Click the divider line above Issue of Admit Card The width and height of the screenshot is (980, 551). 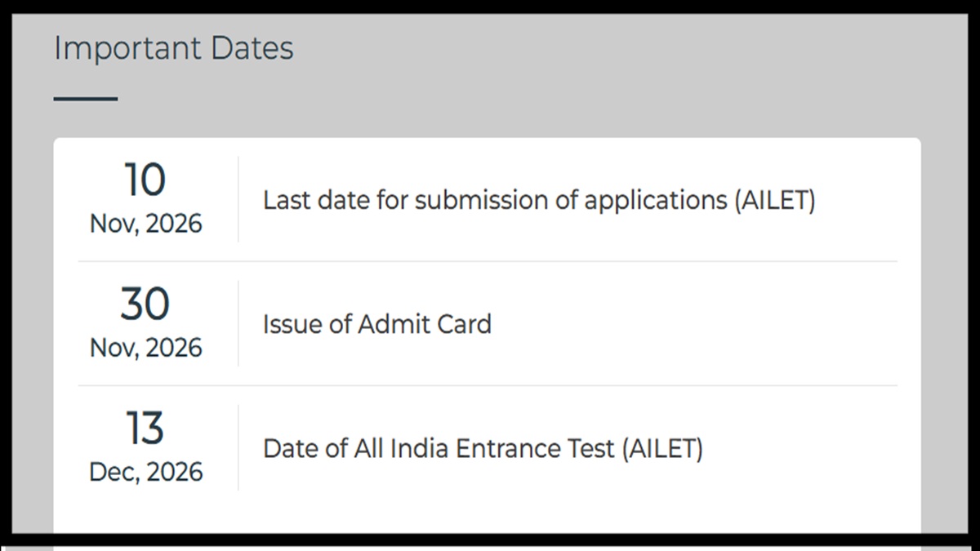click(x=488, y=261)
